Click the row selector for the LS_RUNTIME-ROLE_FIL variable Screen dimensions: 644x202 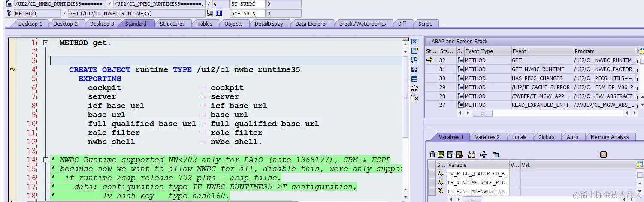click(432, 182)
